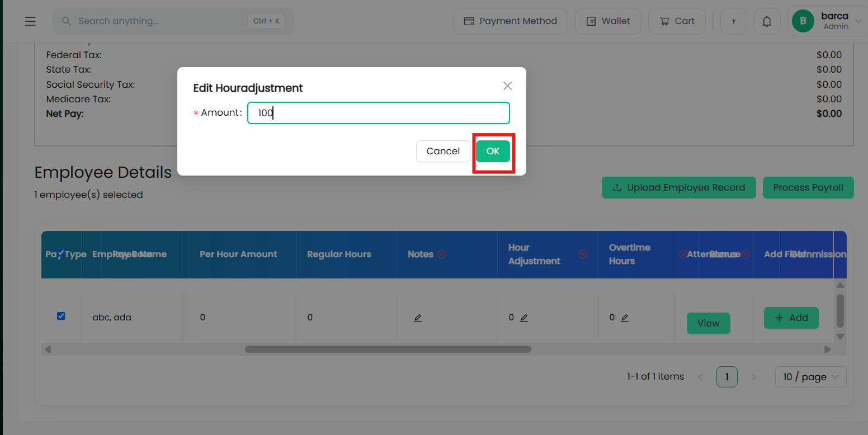
Task: Click the pencil icon in the Notes cell
Action: (x=417, y=318)
